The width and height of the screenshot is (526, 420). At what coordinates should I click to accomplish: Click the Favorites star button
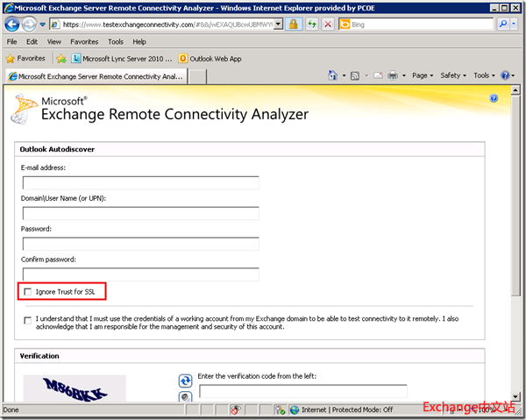(25, 59)
